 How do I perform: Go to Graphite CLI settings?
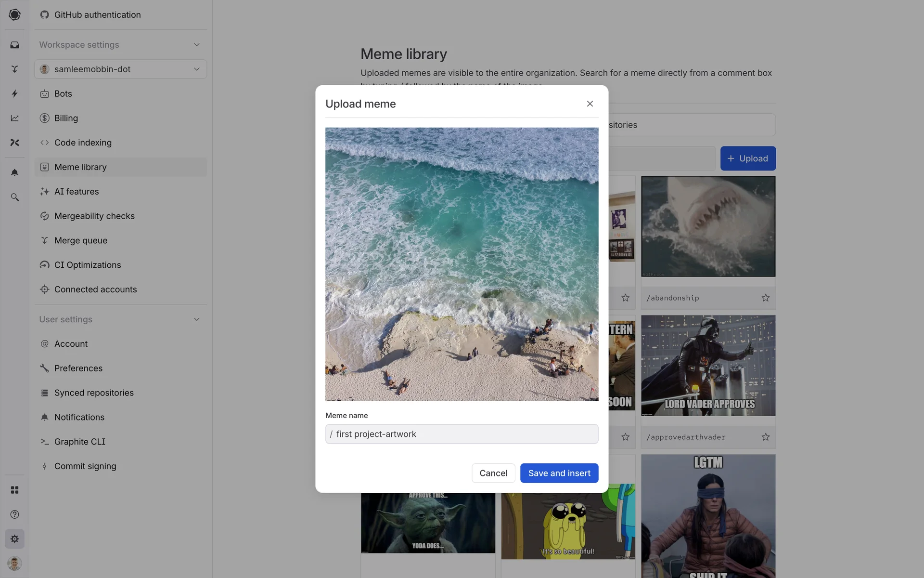pos(80,442)
